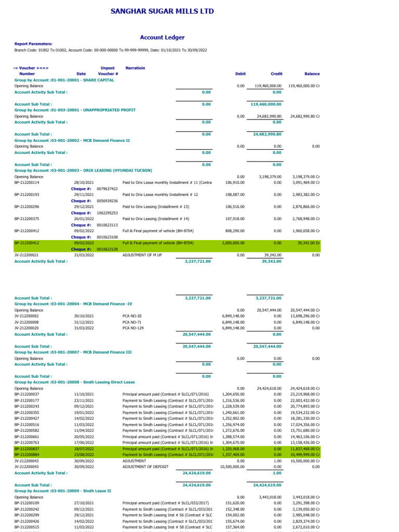Select narration PCA NO-20
The height and width of the screenshot is (532, 399).
point(132,316)
